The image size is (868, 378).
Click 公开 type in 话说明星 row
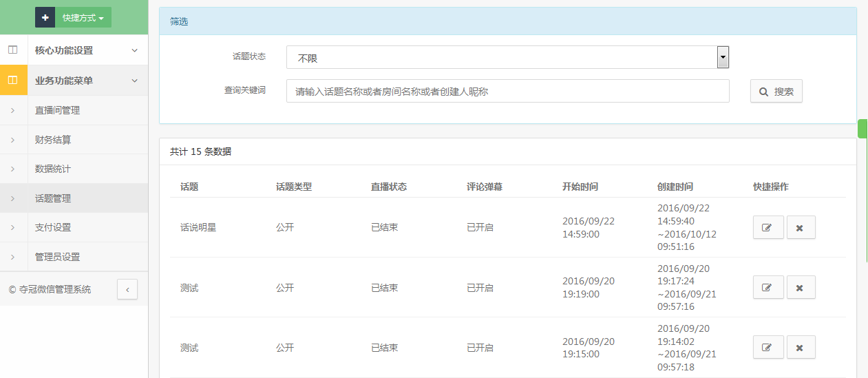[x=285, y=227]
